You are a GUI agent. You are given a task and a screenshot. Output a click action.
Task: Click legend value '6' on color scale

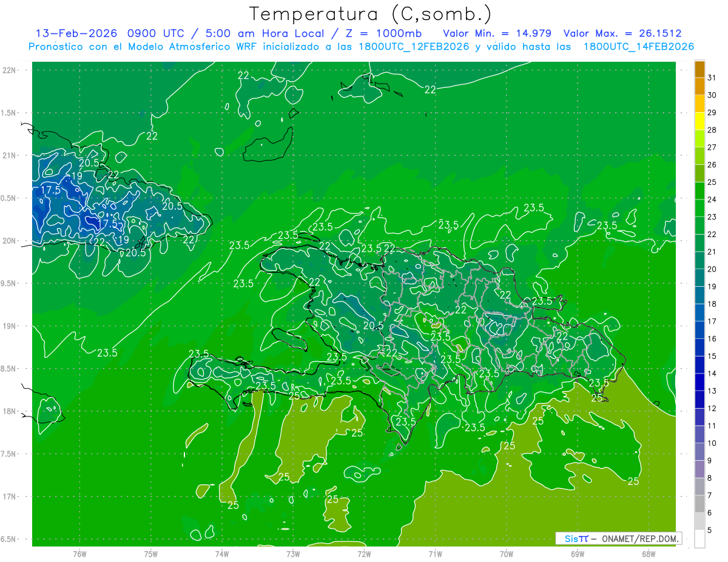(710, 513)
